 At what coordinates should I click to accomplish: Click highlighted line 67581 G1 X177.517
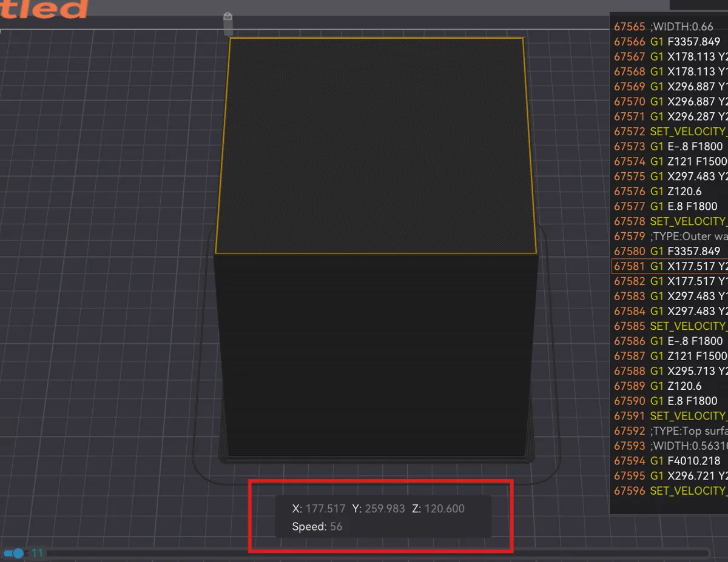tap(670, 266)
